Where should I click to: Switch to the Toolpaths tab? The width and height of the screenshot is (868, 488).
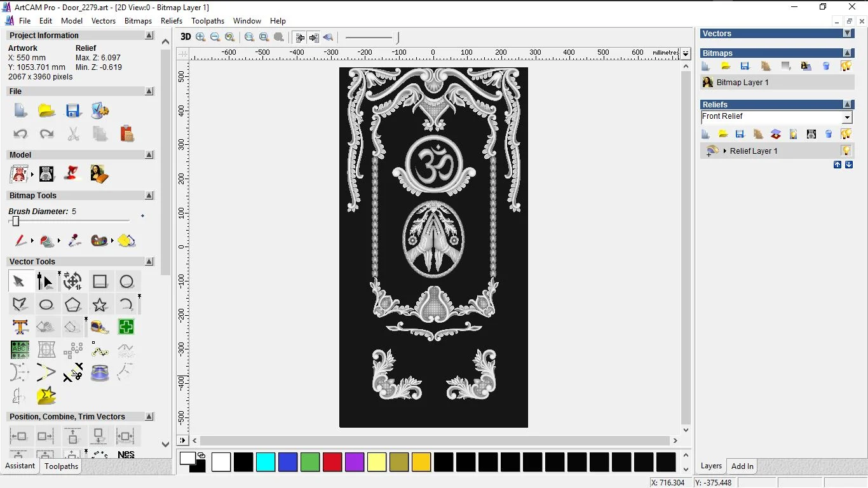pyautogui.click(x=61, y=466)
